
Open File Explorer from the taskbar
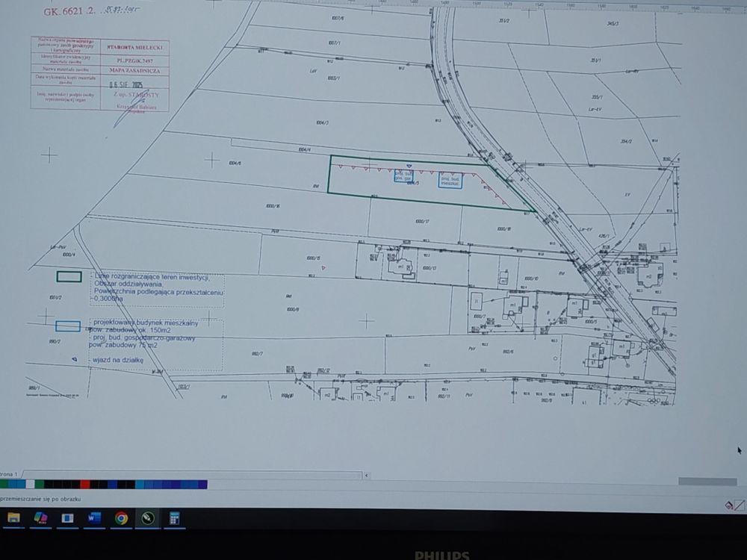pyautogui.click(x=13, y=518)
